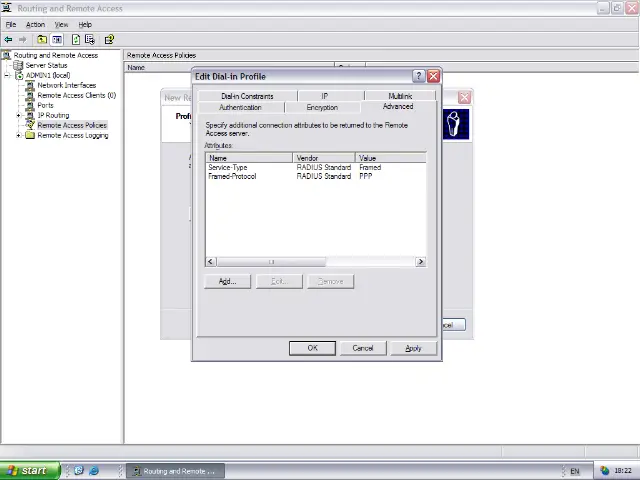The height and width of the screenshot is (480, 640).
Task: Click the Export List toolbar icon
Action: [90, 40]
